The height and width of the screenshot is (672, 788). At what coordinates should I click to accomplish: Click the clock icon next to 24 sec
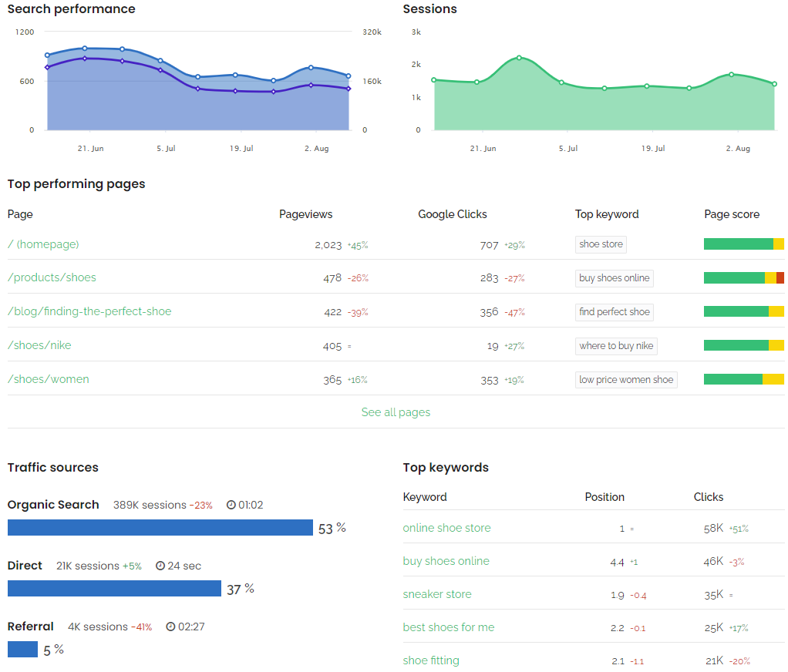point(160,566)
